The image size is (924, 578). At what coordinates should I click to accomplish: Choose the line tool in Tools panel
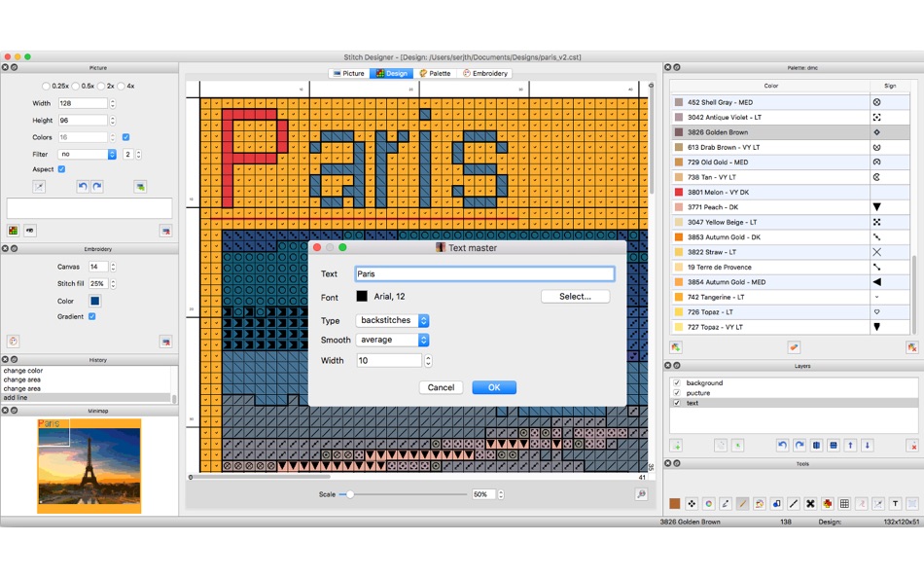coord(794,504)
